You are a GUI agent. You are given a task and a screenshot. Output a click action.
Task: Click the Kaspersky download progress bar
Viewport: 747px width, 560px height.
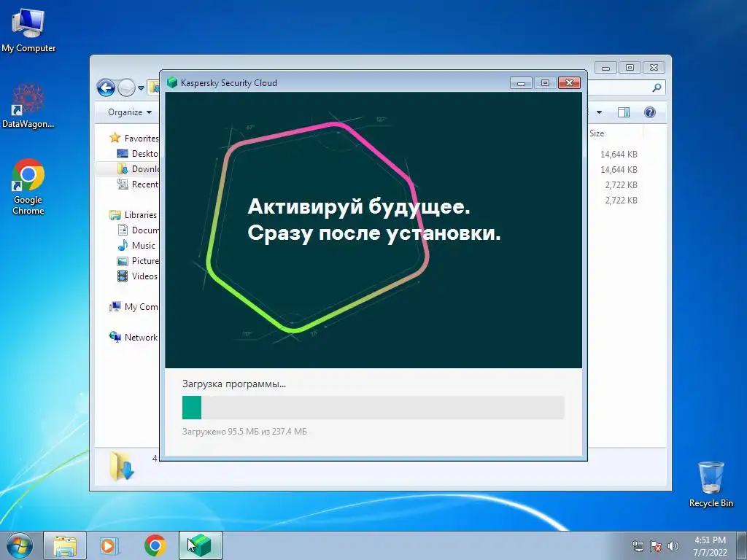(x=373, y=408)
